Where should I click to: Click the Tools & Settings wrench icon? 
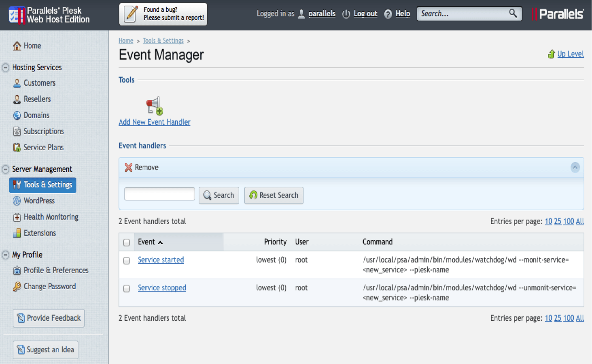17,185
